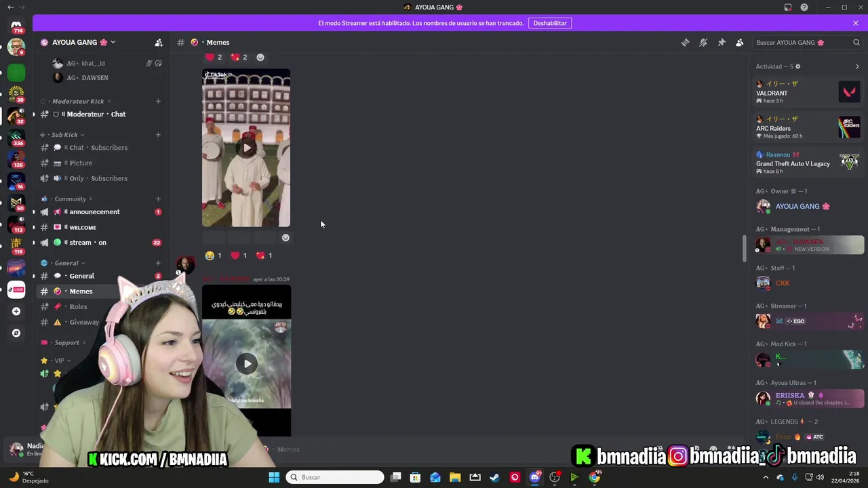This screenshot has width=868, height=488.
Task: Play the second video with Arabic caption
Action: [x=247, y=364]
